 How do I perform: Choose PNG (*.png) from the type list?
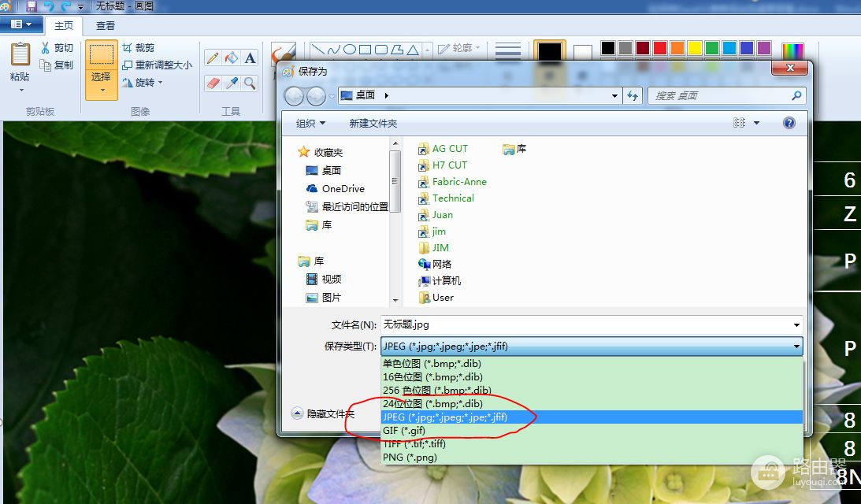point(592,457)
